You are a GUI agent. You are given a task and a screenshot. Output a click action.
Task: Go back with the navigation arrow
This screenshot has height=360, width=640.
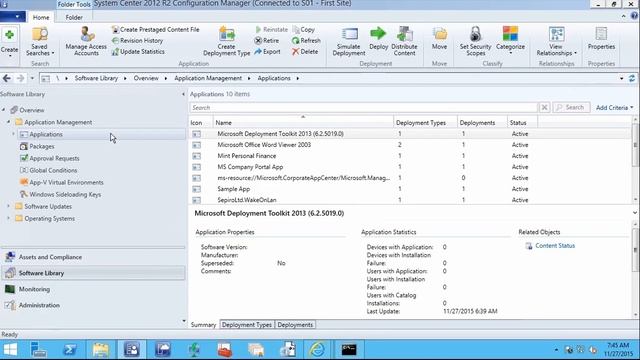point(7,78)
